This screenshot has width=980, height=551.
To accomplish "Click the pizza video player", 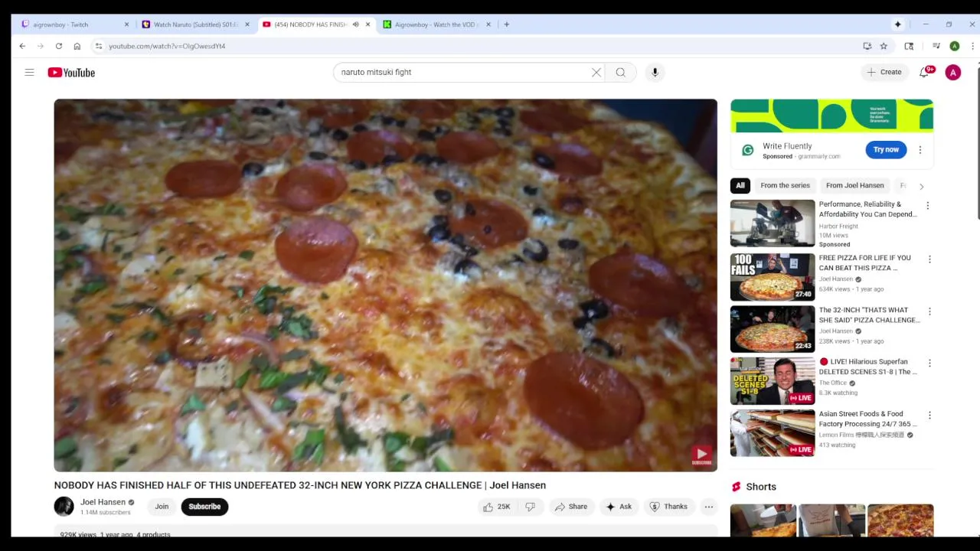I will coord(385,285).
